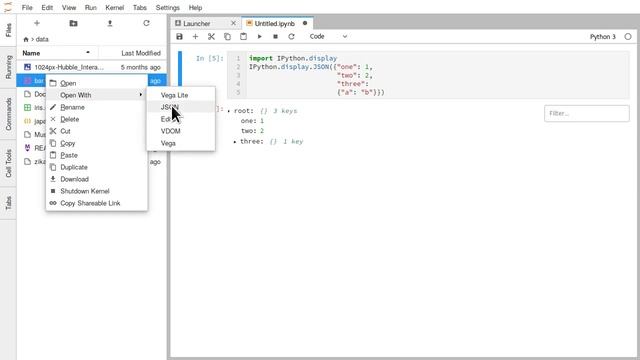Viewport: 640px width, 360px height.
Task: Choose Copy in the context menu
Action: point(97,143)
